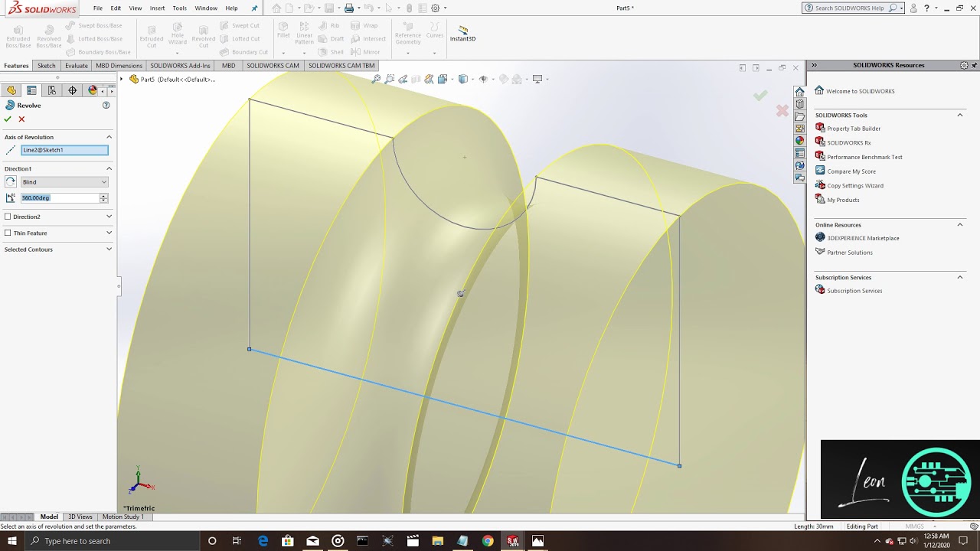Expand the Part5 flyout tree node
The image size is (980, 551).
[121, 79]
